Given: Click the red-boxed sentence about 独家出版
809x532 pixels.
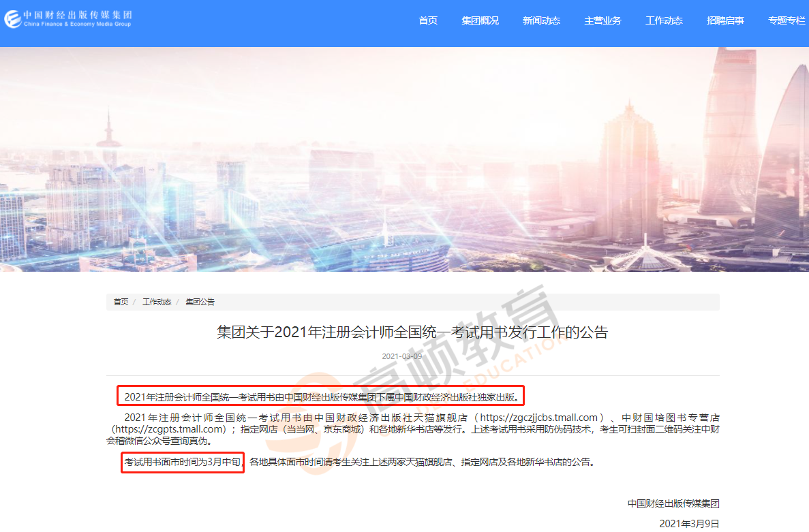Looking at the screenshot, I should (321, 396).
